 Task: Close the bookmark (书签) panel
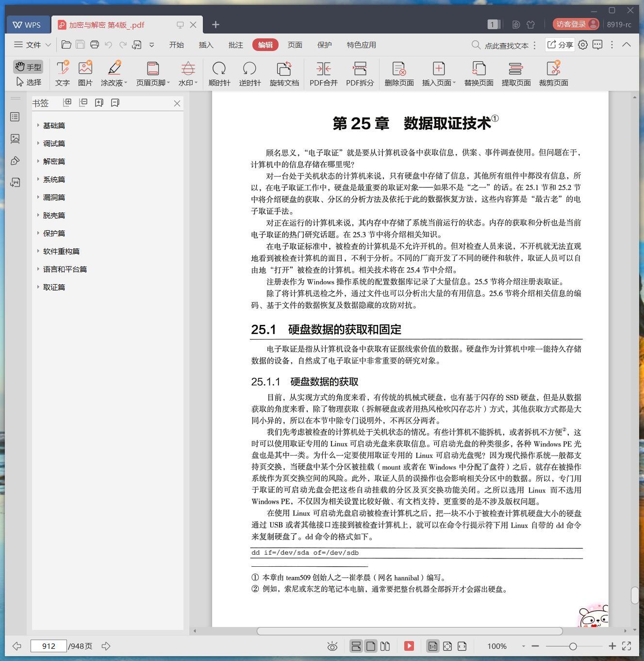[x=177, y=103]
